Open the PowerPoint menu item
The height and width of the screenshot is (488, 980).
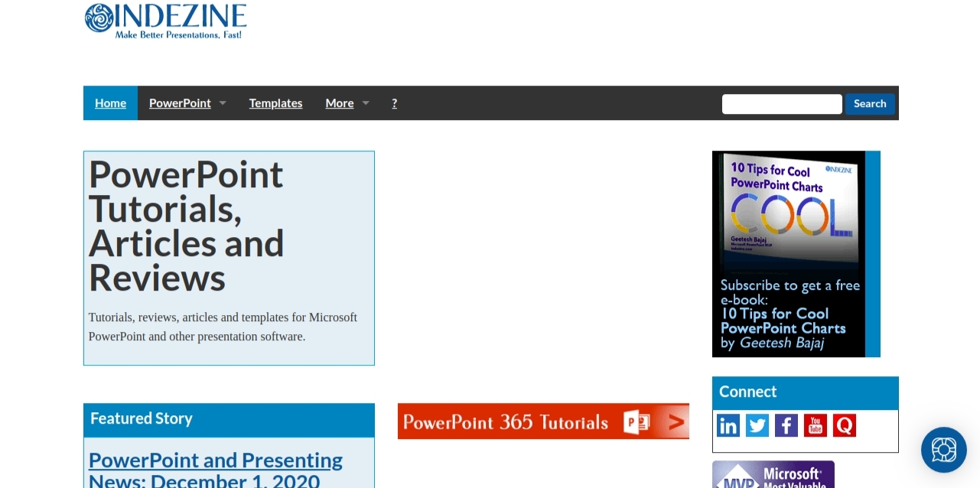point(180,103)
